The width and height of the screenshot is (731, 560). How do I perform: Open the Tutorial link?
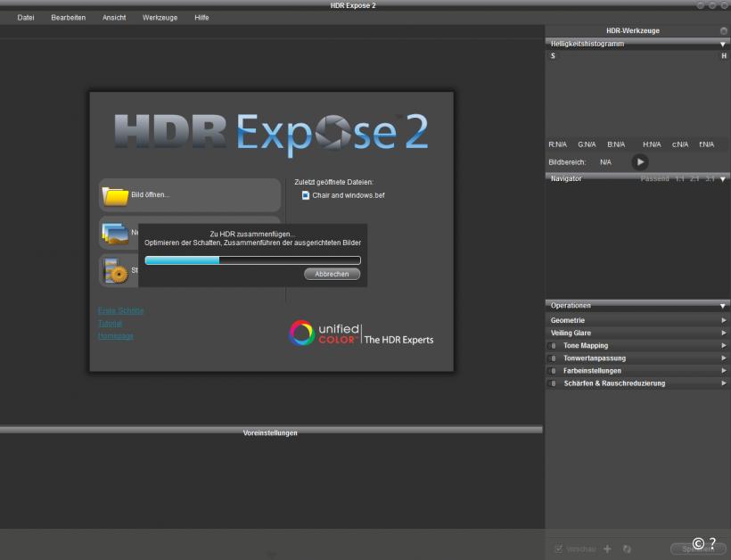tap(110, 324)
